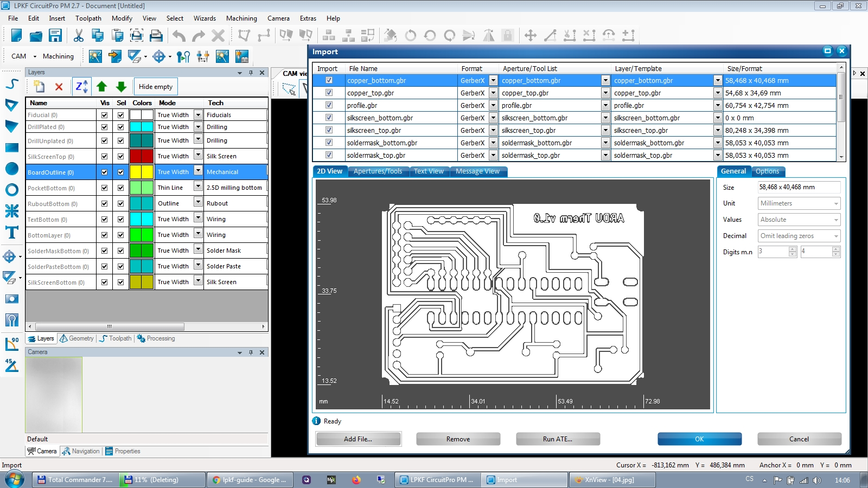Click the Size field in General tab

point(799,187)
